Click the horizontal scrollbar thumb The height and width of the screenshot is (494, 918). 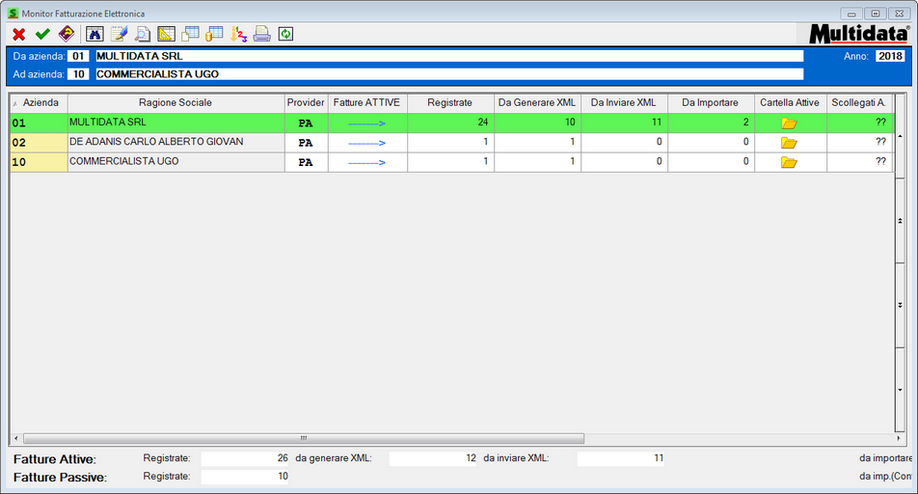coord(303,438)
